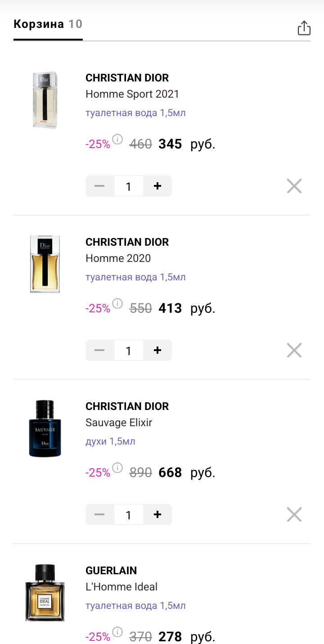Open Christian Dior Homme Sport 2021 product link
324x644 pixels.
[x=132, y=94]
